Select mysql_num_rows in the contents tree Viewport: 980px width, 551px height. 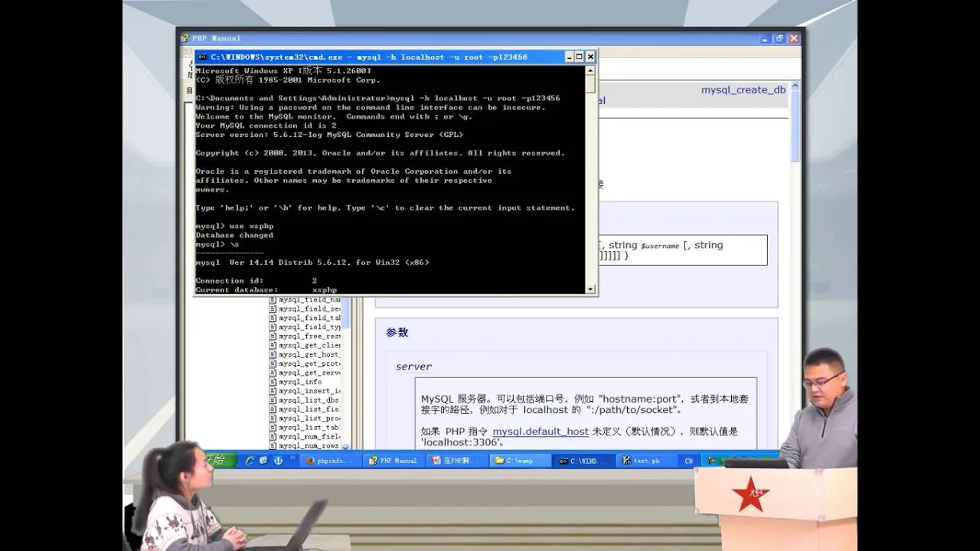pos(309,446)
